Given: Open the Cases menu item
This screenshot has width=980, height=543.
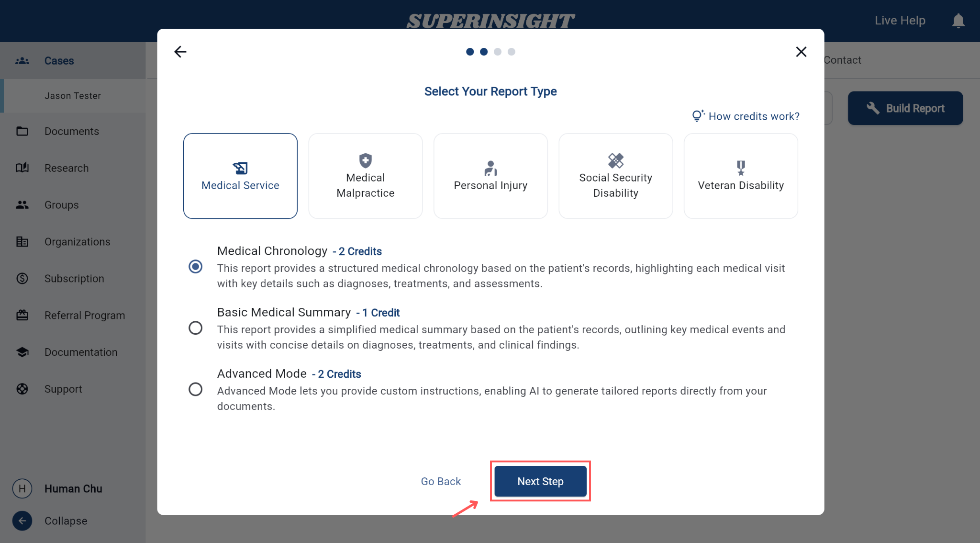Looking at the screenshot, I should pyautogui.click(x=73, y=61).
